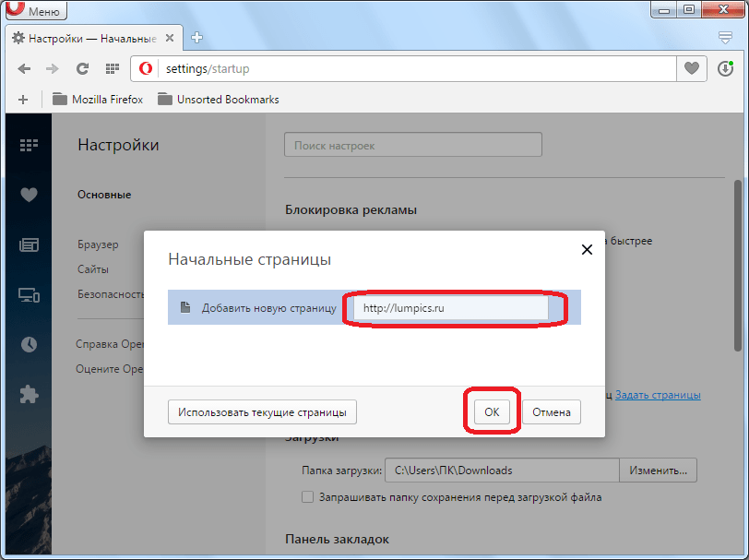Add bookmark with plus in bookmarks bar
This screenshot has height=560, width=749.
pos(23,100)
